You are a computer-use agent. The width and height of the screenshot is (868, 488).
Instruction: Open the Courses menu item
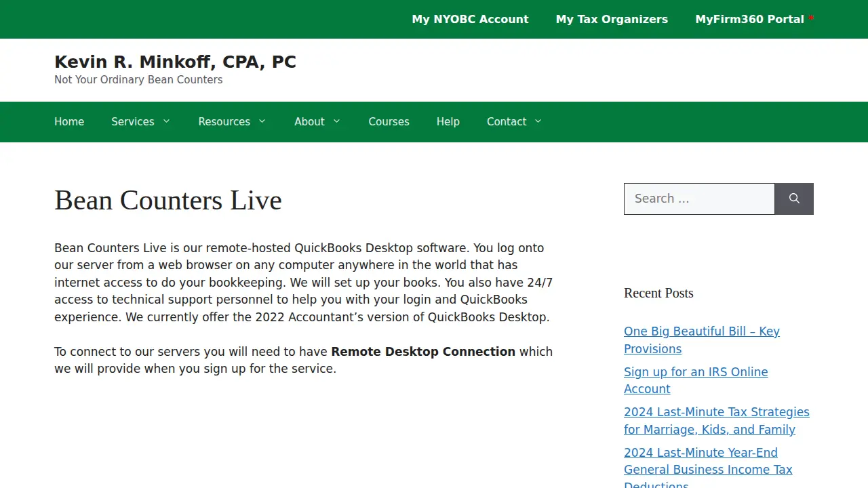pos(389,122)
